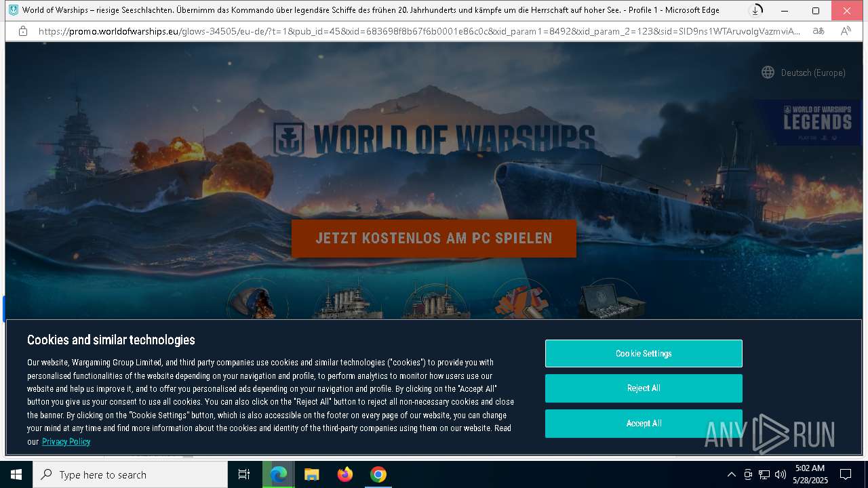Open Deutsch (Europe) language selector
This screenshot has height=488, width=868.
click(804, 73)
